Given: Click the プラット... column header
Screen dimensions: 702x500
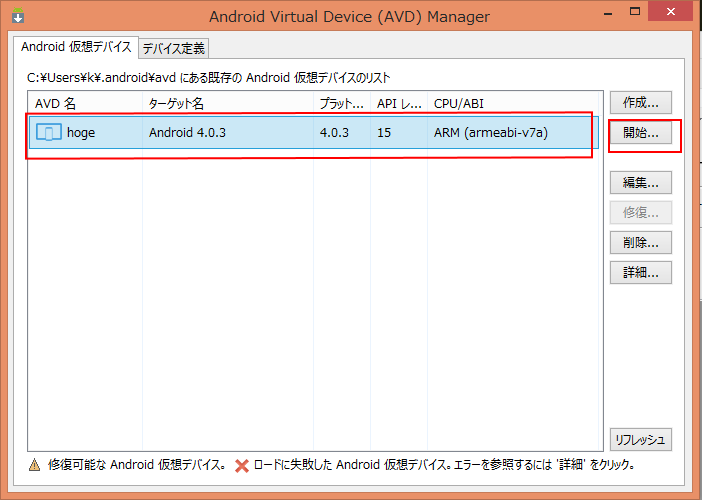Looking at the screenshot, I should (342, 104).
